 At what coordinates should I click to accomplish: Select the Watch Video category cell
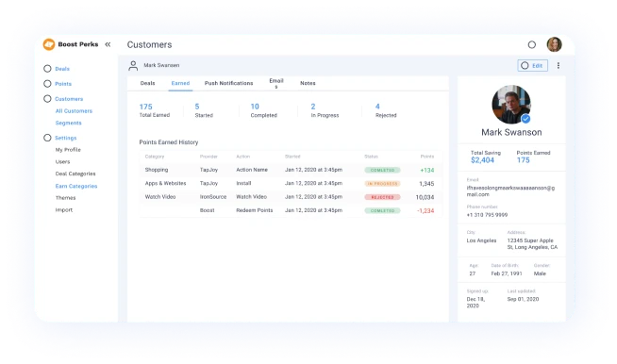coord(160,197)
